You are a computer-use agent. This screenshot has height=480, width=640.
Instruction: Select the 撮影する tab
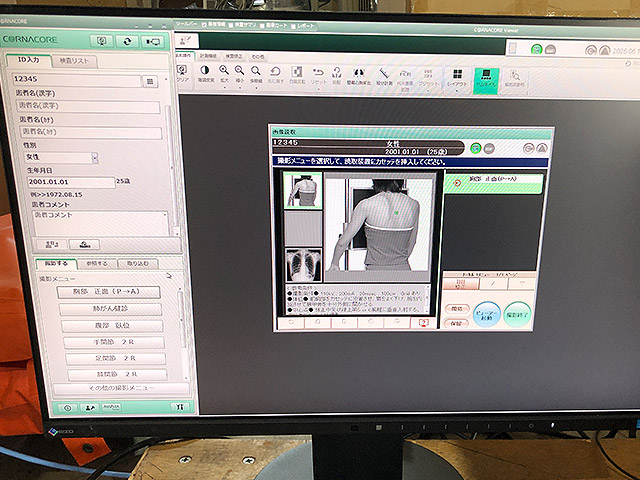[56, 264]
